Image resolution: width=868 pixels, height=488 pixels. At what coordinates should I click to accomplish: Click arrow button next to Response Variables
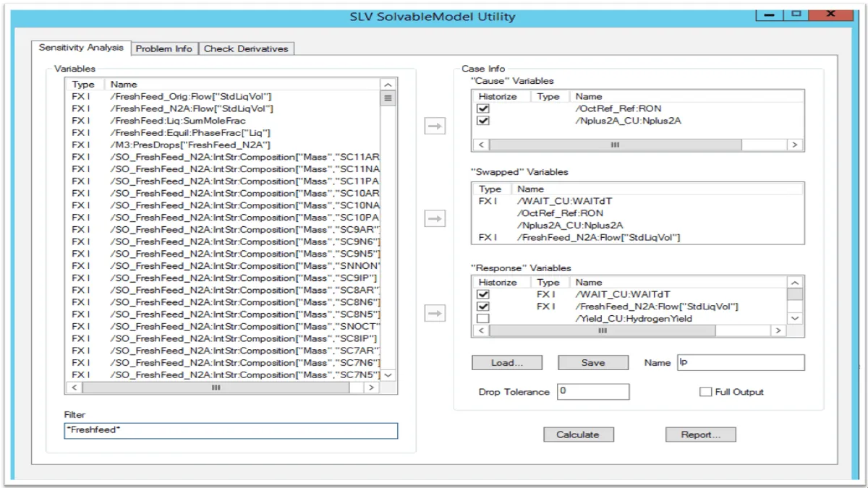coord(434,313)
